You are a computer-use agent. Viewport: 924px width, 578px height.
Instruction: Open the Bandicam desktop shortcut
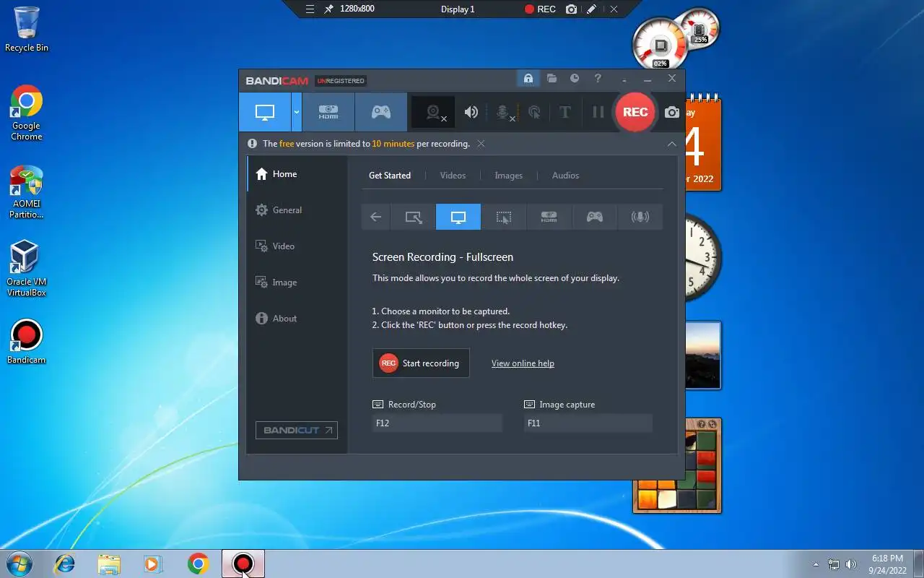27,342
